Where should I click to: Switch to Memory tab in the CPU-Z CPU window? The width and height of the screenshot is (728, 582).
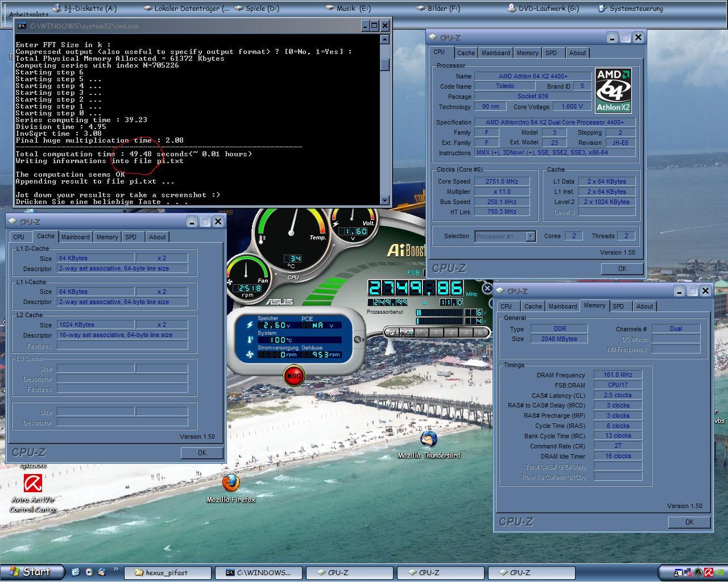527,53
